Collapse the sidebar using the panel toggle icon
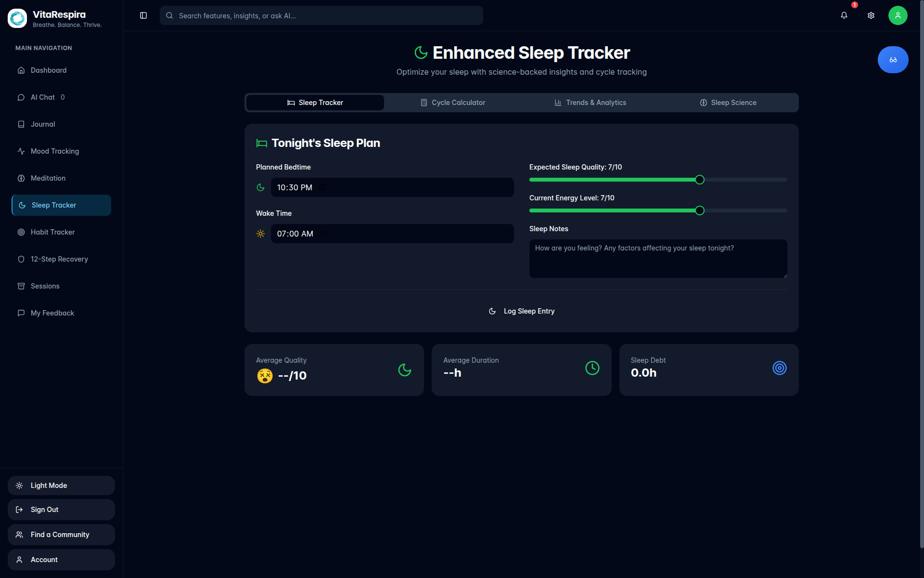Screen dimensions: 924x578 click(x=143, y=15)
